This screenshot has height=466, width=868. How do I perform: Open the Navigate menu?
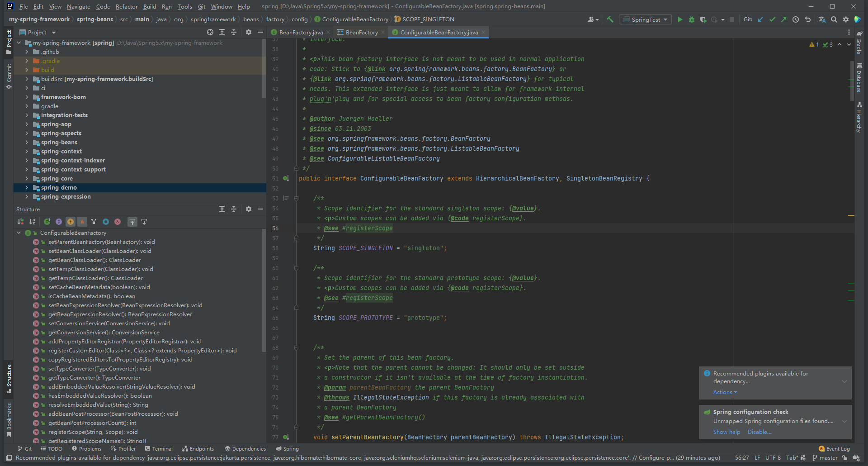79,6
